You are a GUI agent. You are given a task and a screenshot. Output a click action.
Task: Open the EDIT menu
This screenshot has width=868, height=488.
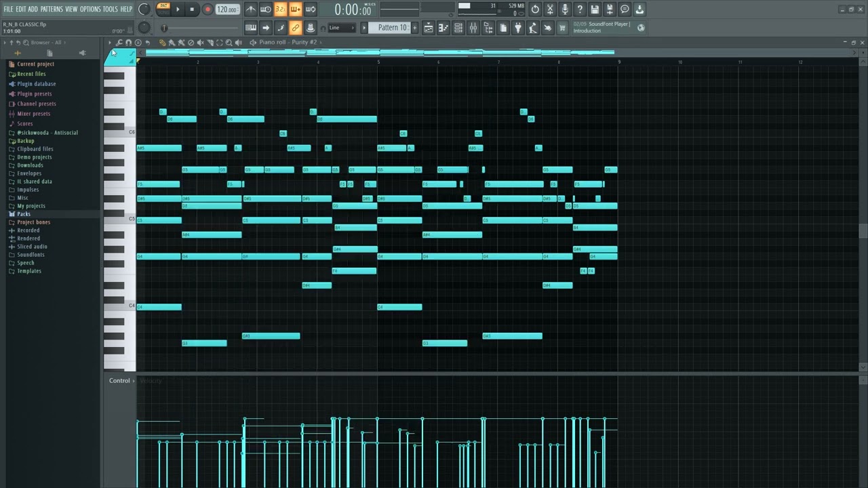pyautogui.click(x=21, y=9)
